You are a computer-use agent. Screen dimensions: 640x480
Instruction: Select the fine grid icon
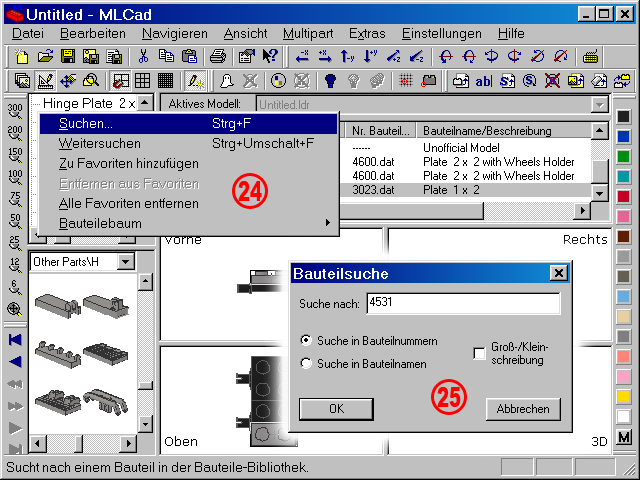165,80
